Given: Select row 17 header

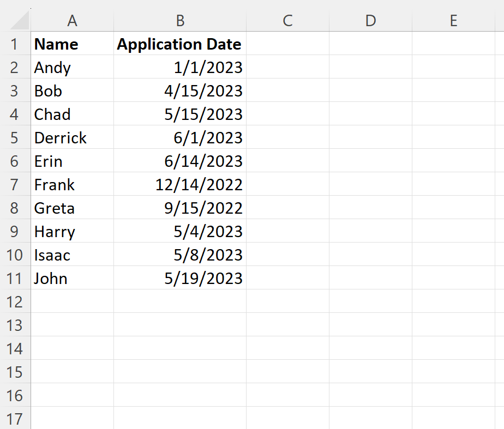Looking at the screenshot, I should (x=15, y=418).
